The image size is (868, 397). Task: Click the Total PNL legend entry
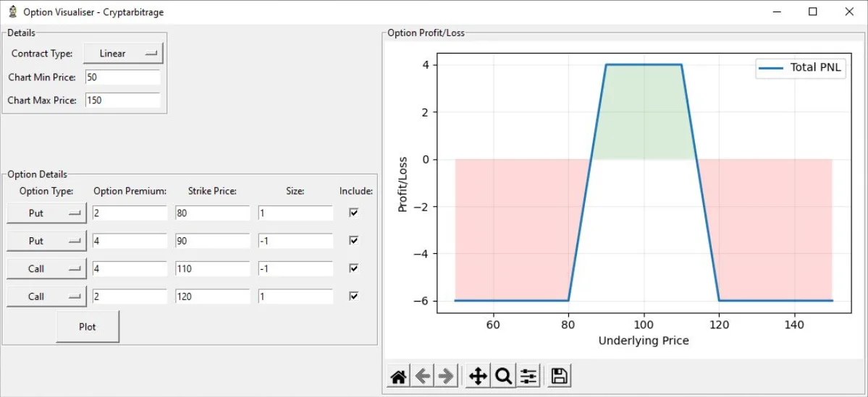click(x=801, y=67)
